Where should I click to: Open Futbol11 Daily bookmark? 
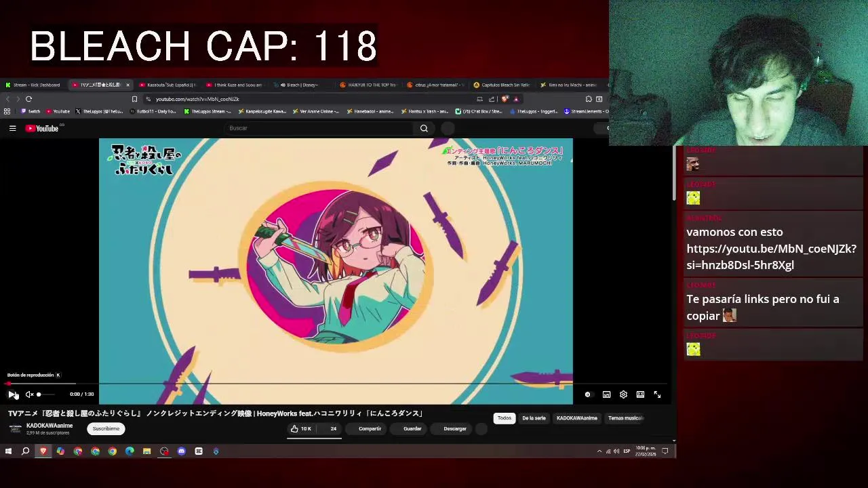(x=153, y=111)
